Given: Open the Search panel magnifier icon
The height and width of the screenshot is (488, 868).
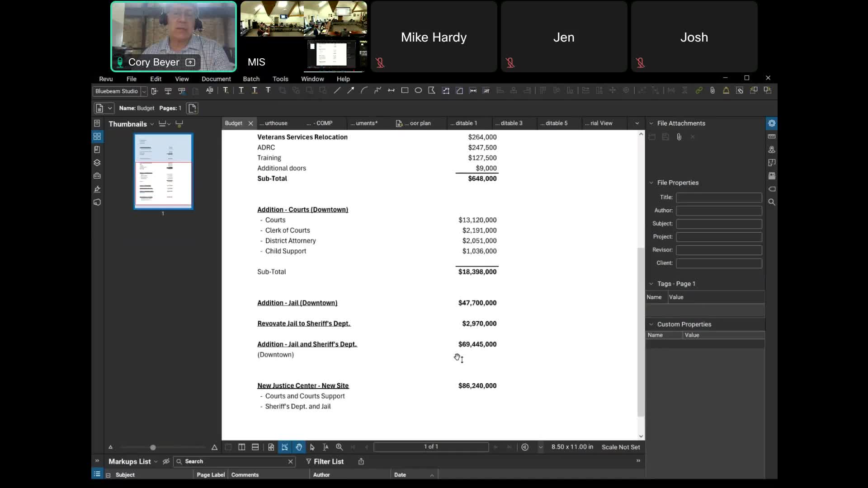Looking at the screenshot, I should coord(772,202).
